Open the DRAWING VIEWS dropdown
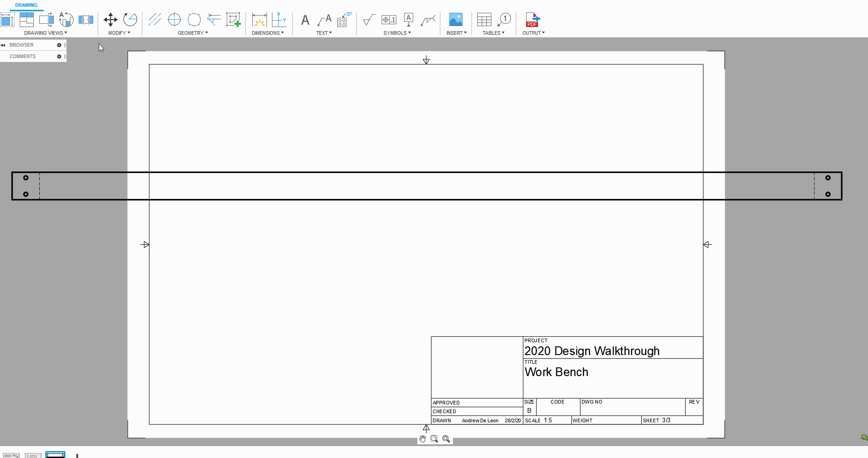This screenshot has width=868, height=458. pyautogui.click(x=45, y=33)
